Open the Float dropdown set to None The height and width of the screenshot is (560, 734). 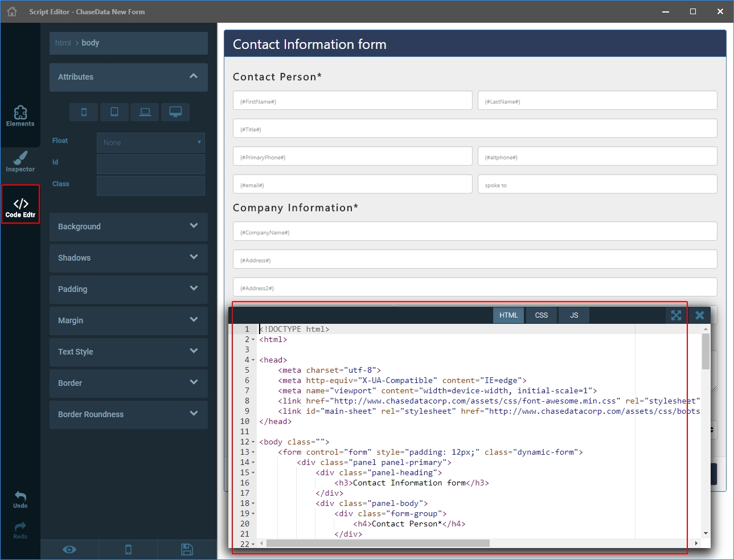151,142
